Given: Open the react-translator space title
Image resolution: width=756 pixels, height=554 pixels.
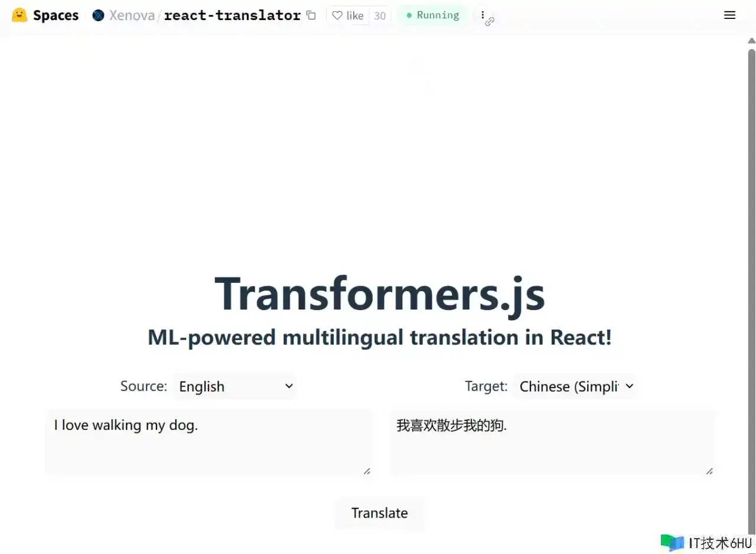Looking at the screenshot, I should [232, 15].
